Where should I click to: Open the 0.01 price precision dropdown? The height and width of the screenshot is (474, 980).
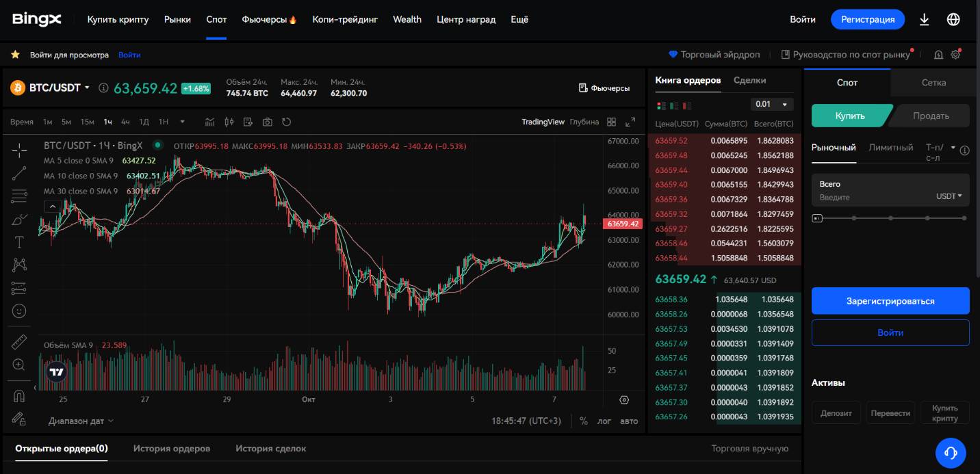772,104
